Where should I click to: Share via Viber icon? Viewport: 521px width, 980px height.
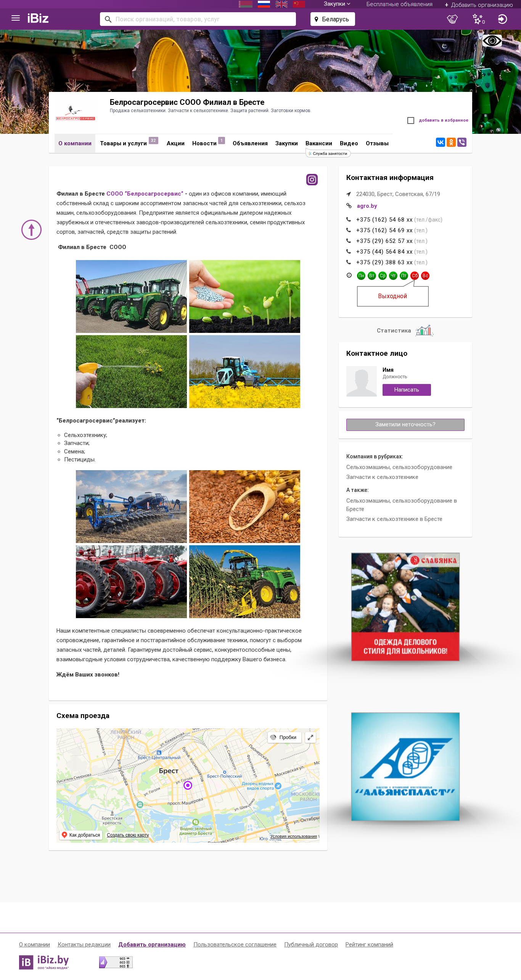pyautogui.click(x=462, y=142)
